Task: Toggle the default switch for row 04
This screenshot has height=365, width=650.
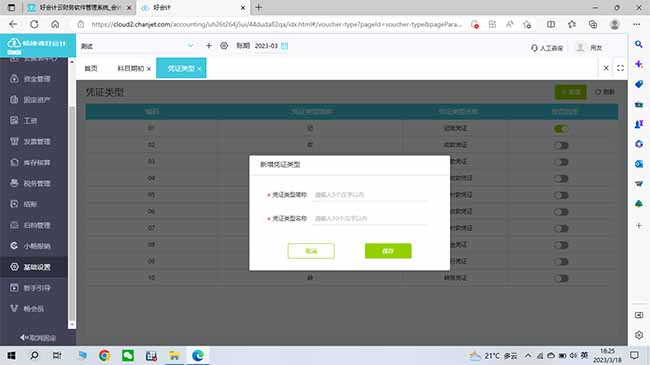Action: (561, 178)
